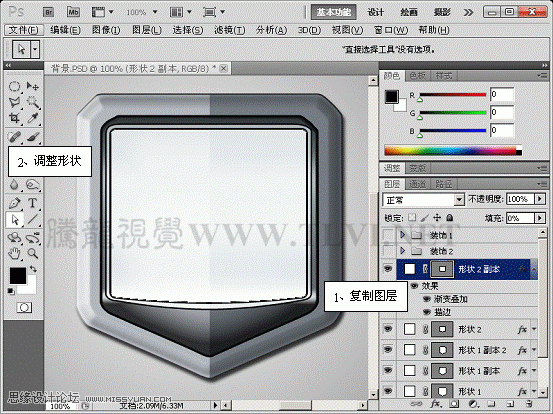The height and width of the screenshot is (414, 553).
Task: Hide the 形状 1 layer
Action: (x=388, y=391)
